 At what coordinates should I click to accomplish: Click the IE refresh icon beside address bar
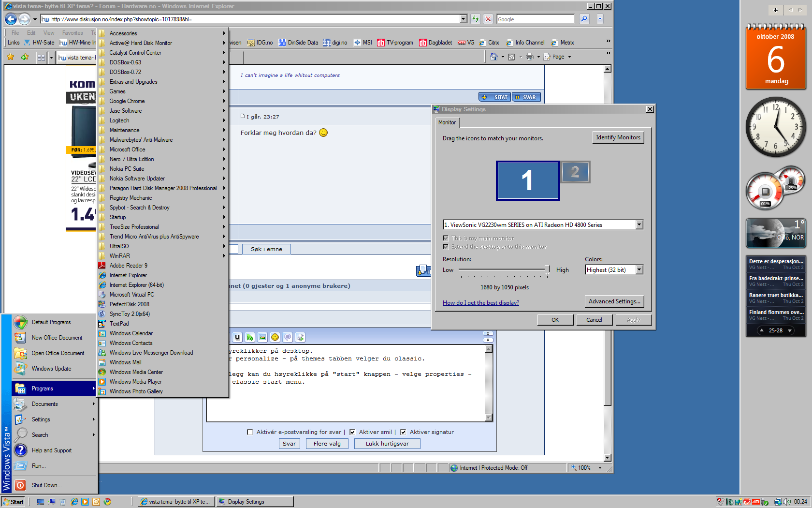point(476,19)
